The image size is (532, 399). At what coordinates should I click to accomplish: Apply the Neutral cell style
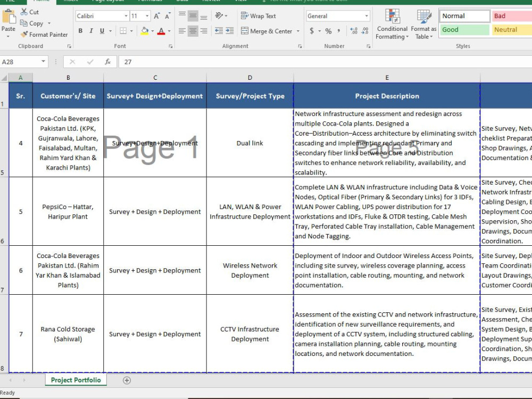click(x=512, y=30)
